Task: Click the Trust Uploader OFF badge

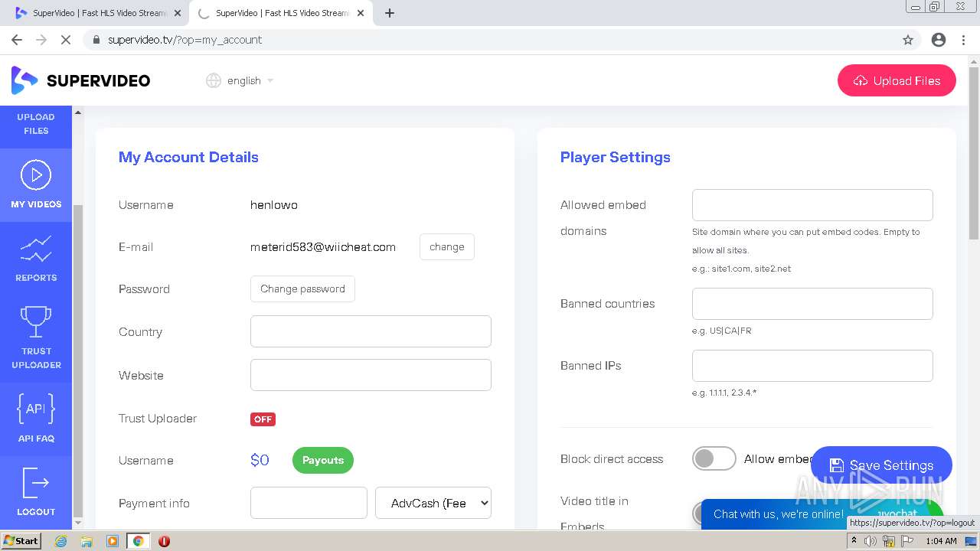Action: pos(263,419)
